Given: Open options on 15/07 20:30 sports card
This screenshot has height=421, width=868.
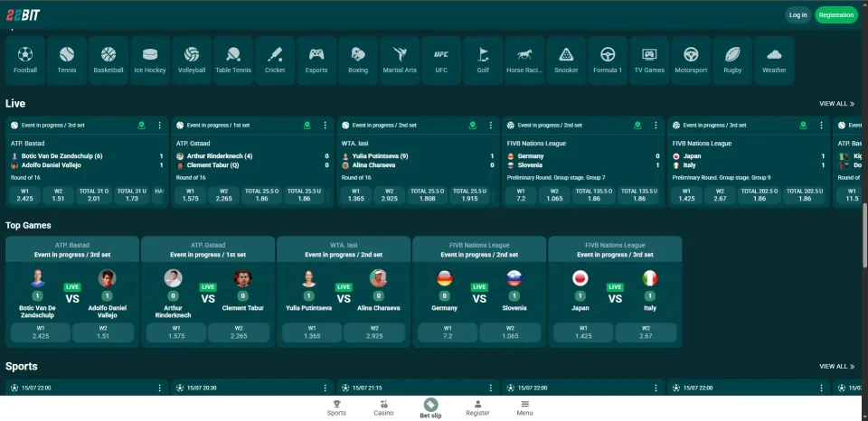Looking at the screenshot, I should (325, 388).
